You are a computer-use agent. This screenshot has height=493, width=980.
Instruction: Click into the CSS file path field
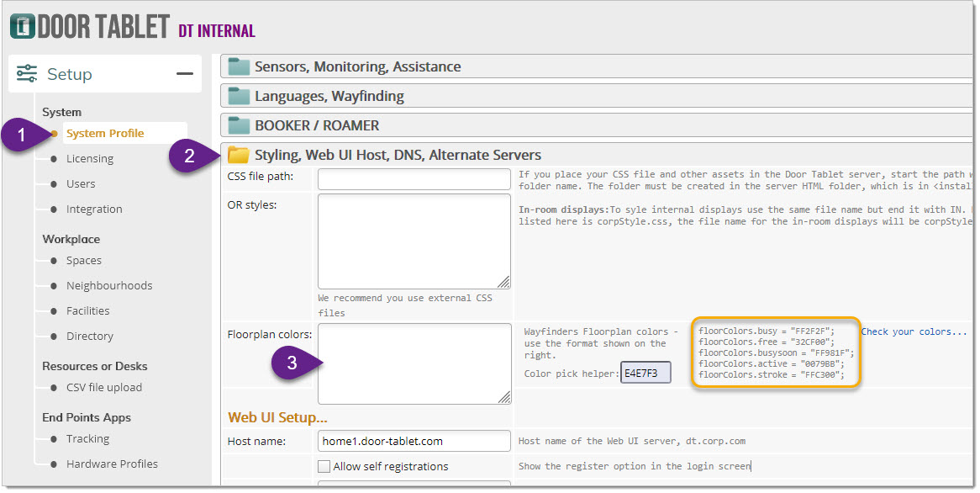pos(414,179)
